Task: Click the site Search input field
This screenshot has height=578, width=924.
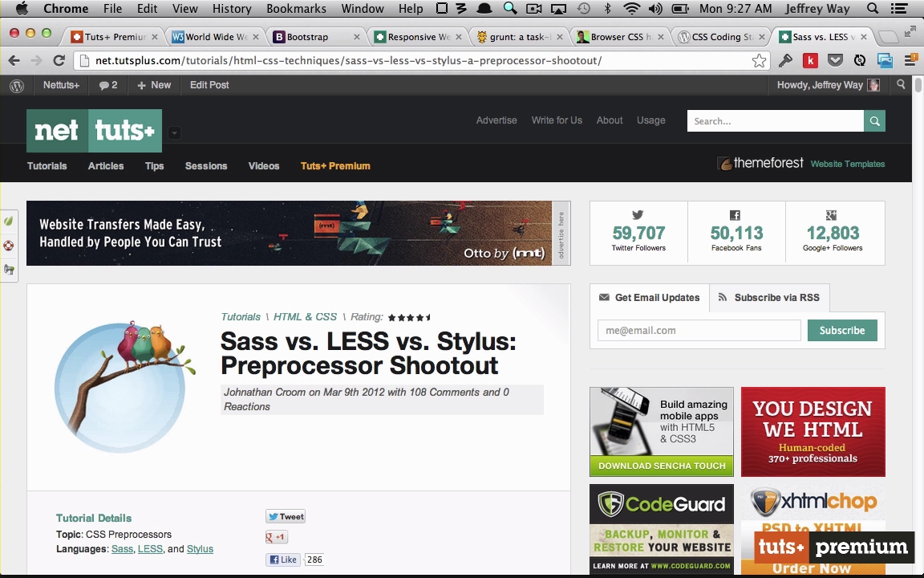Action: (776, 121)
